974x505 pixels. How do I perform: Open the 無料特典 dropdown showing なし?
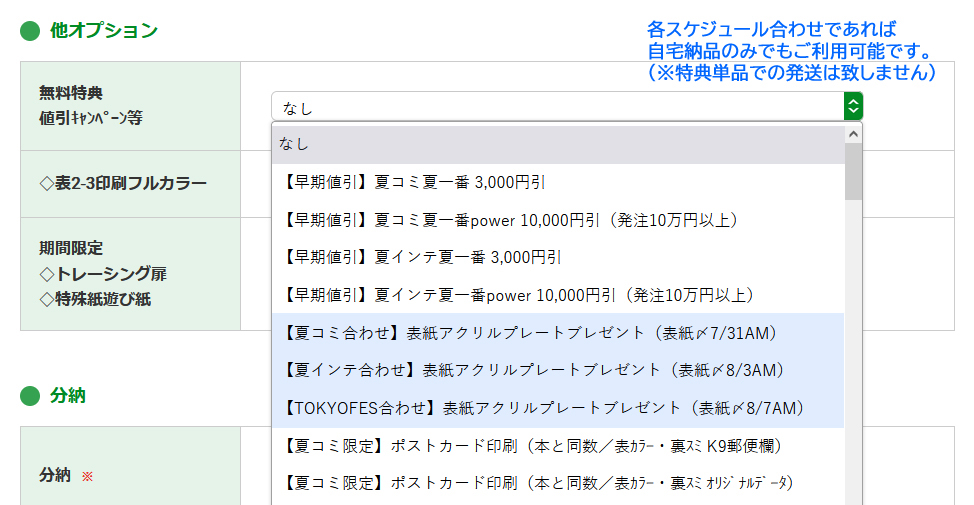(567, 107)
